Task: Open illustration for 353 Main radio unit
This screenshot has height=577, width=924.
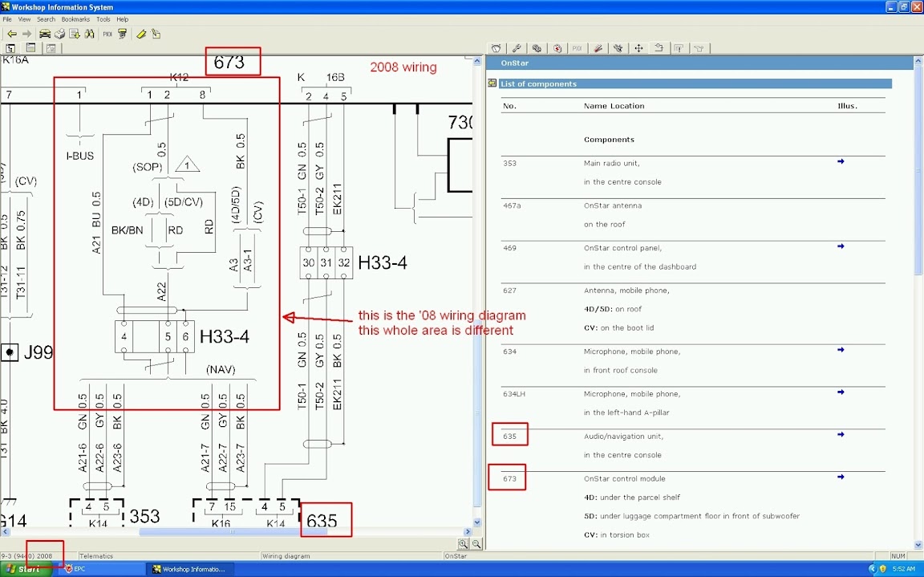Action: [841, 161]
